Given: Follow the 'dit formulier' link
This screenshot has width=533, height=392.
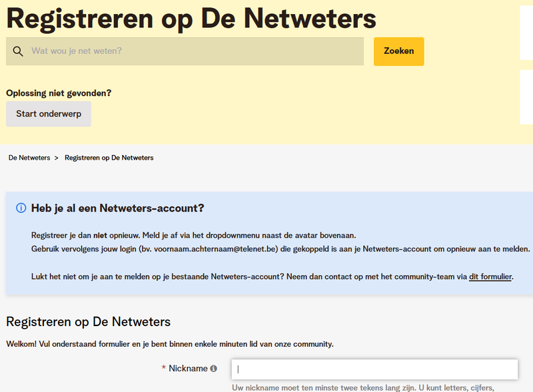Looking at the screenshot, I should tap(490, 276).
